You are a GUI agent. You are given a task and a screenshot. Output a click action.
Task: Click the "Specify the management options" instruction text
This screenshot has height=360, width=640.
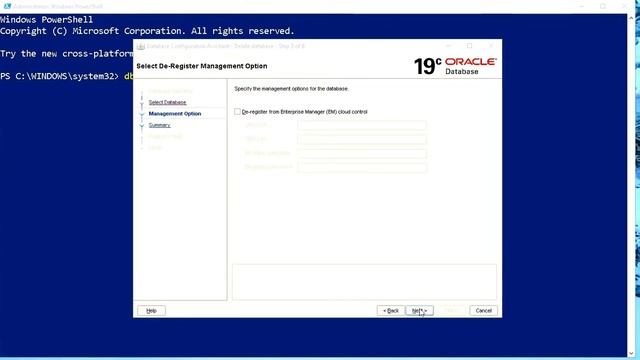[x=291, y=89]
